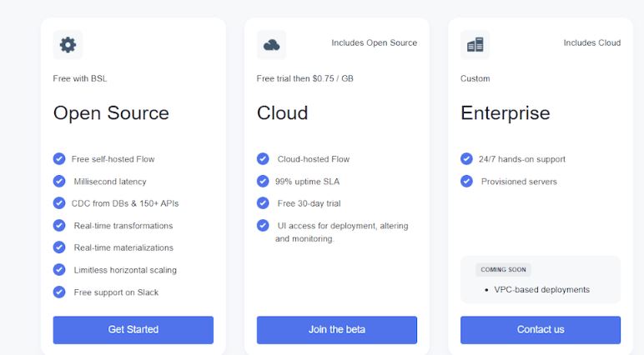The height and width of the screenshot is (355, 644).
Task: Click checkmark beside Real-time materializations
Action: tap(59, 247)
